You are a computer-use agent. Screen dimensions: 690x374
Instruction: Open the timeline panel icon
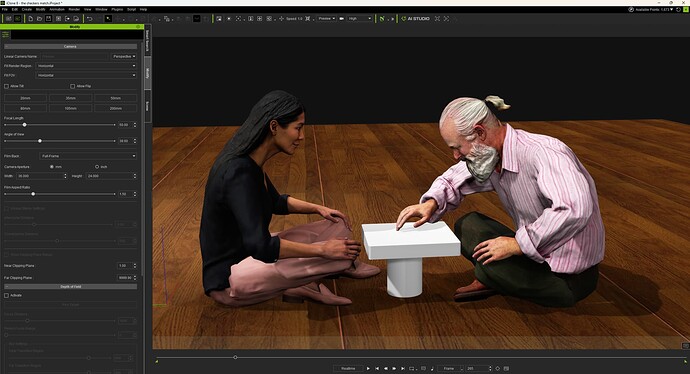[506, 368]
